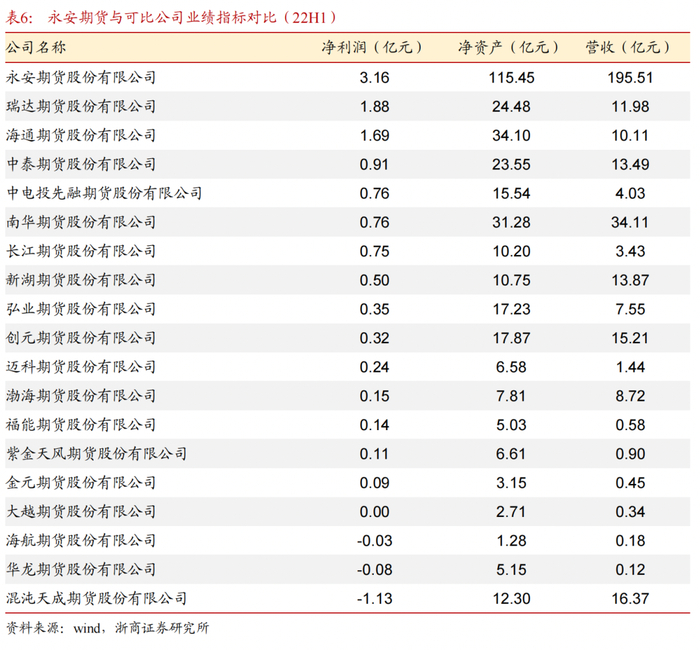
Task: Select the 净利润（亿元） column header
Action: 372,47
